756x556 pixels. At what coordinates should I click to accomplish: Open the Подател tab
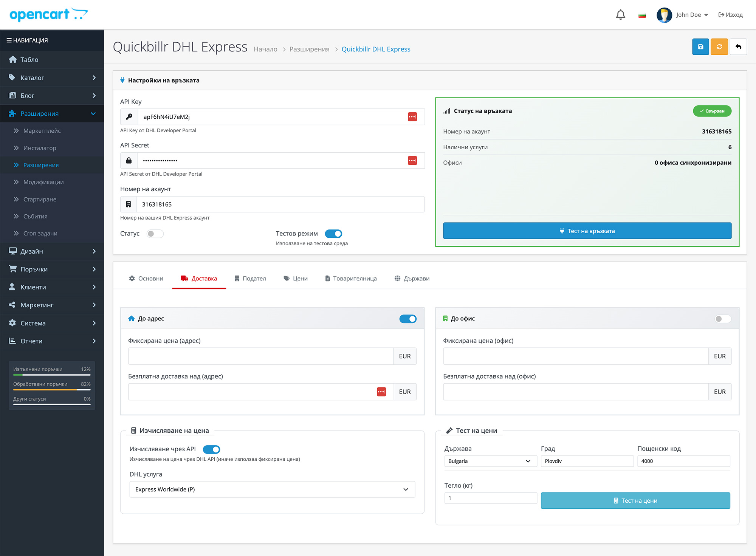click(x=250, y=279)
